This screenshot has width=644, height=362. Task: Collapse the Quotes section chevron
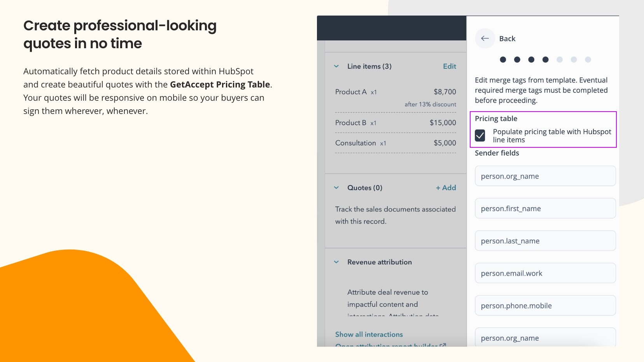[x=337, y=188]
